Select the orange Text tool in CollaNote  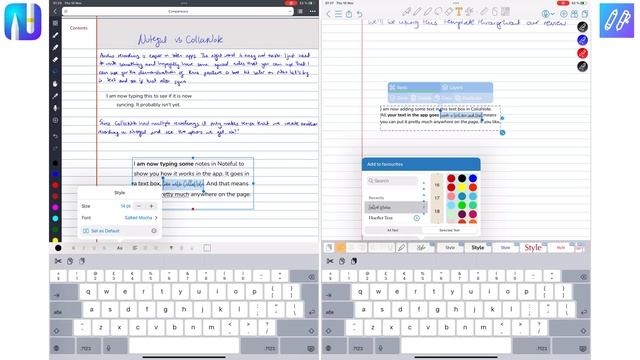(459, 12)
